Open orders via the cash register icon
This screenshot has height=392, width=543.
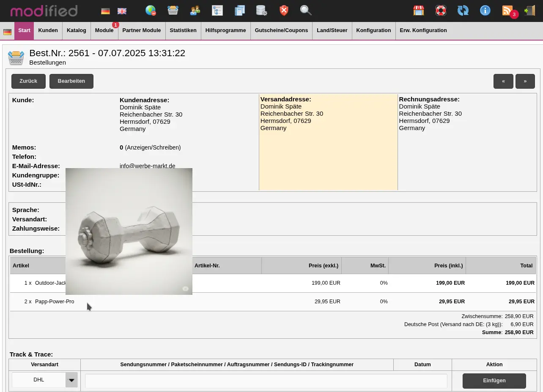pos(173,11)
